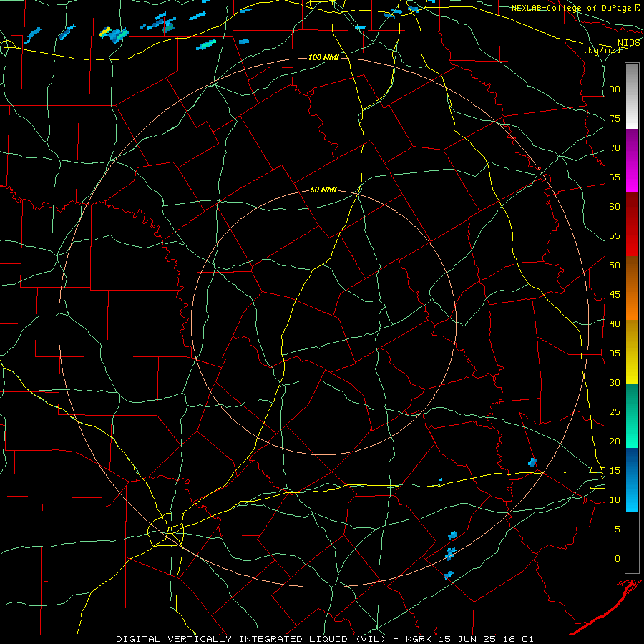Viewport: 644px width, 644px height.
Task: Click the 50 NMI range ring label
Action: pyautogui.click(x=323, y=190)
